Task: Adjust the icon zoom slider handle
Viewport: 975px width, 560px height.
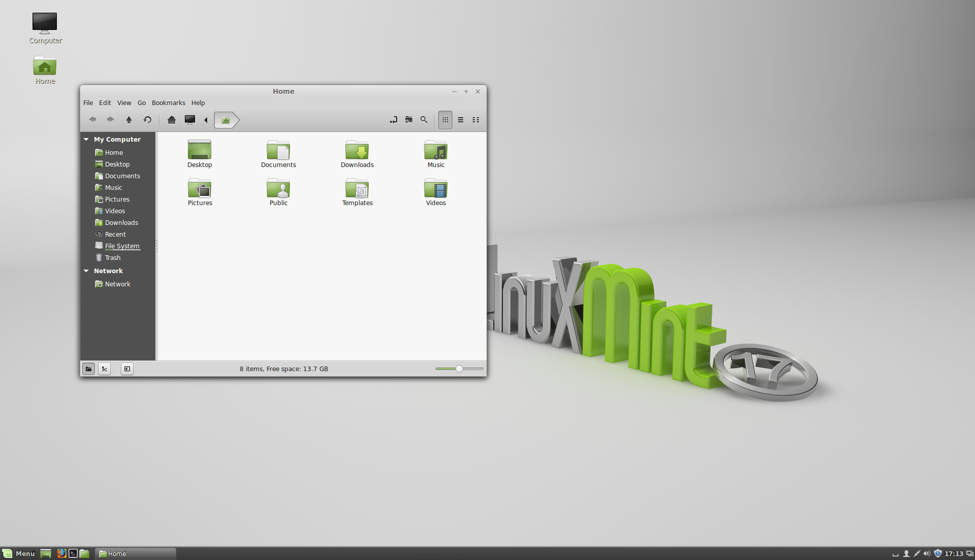Action: (x=459, y=369)
